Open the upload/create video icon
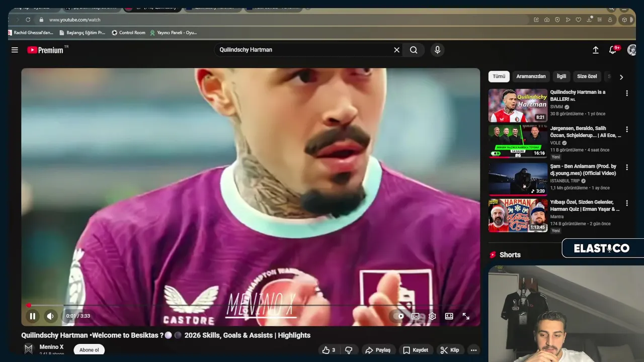 tap(595, 50)
